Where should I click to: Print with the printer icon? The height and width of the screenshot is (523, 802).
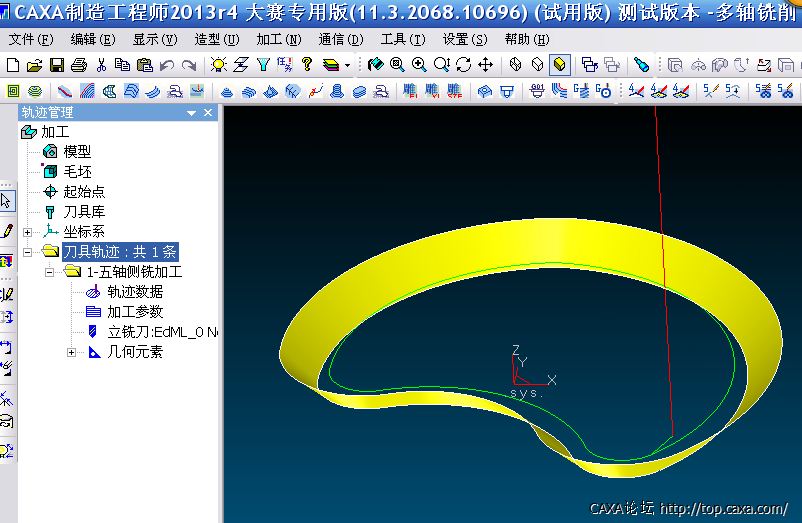tap(79, 65)
